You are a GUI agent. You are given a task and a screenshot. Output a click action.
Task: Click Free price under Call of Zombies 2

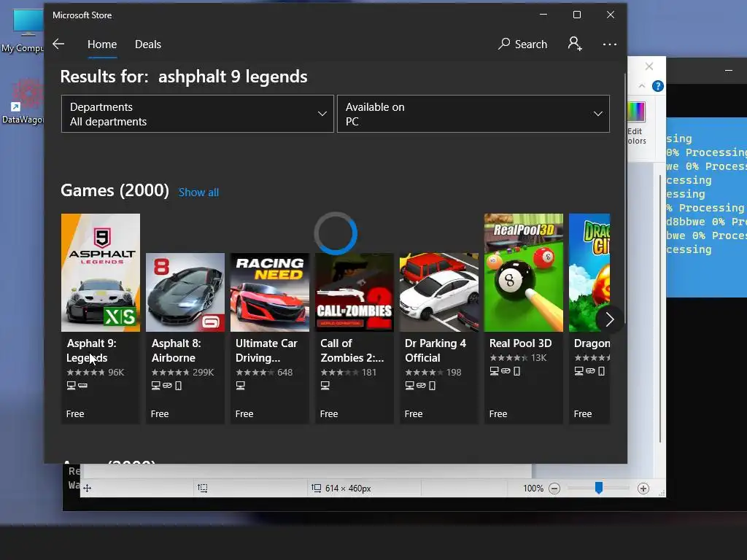[x=329, y=414]
